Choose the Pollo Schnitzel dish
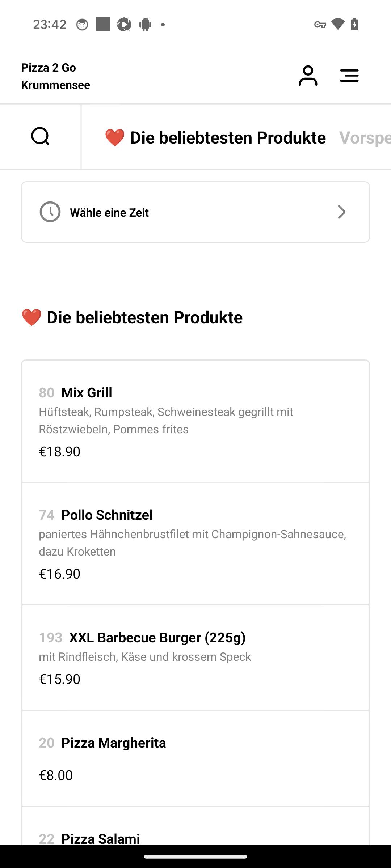The image size is (391, 868). (x=195, y=544)
